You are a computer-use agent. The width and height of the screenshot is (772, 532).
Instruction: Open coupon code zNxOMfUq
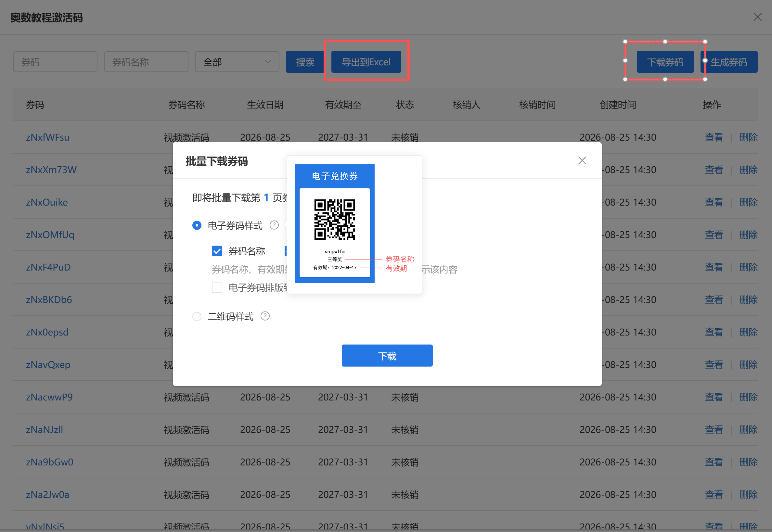click(50, 235)
